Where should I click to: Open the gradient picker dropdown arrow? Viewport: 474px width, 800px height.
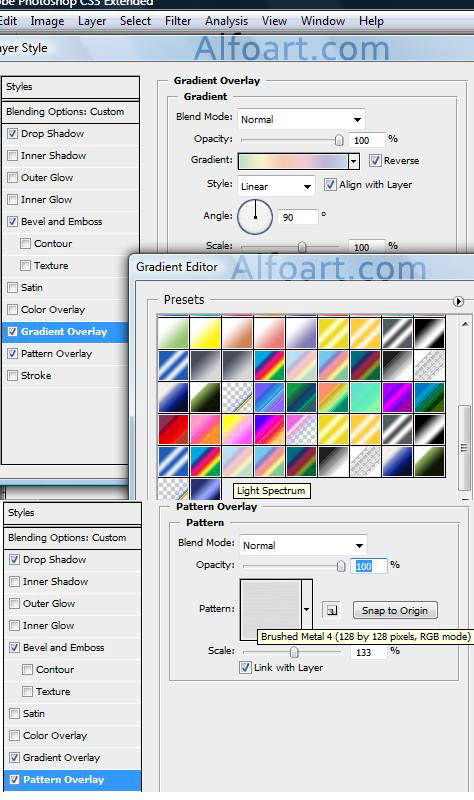point(354,161)
